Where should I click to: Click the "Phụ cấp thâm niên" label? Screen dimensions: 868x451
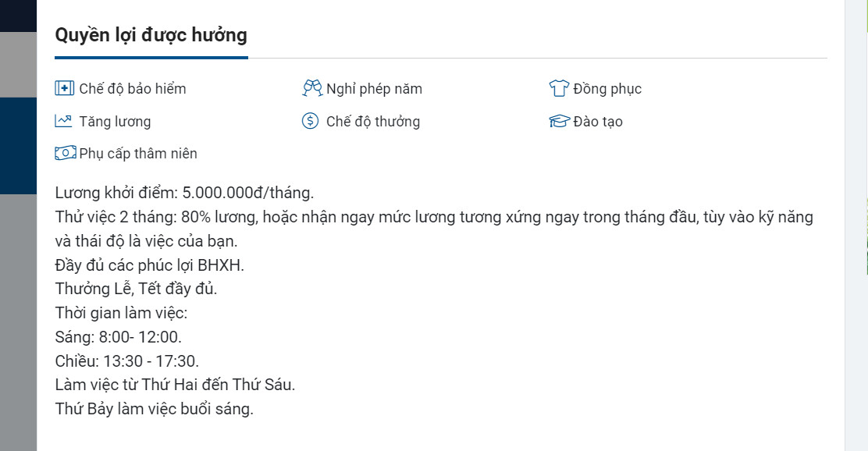138,154
